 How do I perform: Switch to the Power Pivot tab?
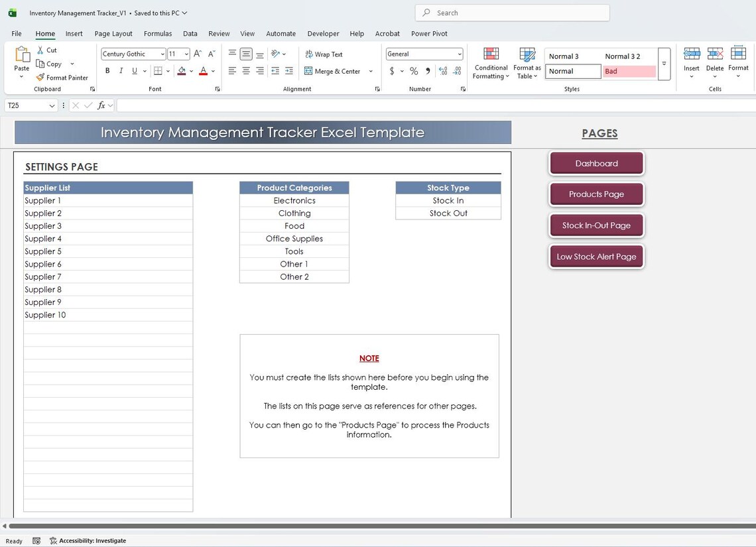[x=429, y=33]
